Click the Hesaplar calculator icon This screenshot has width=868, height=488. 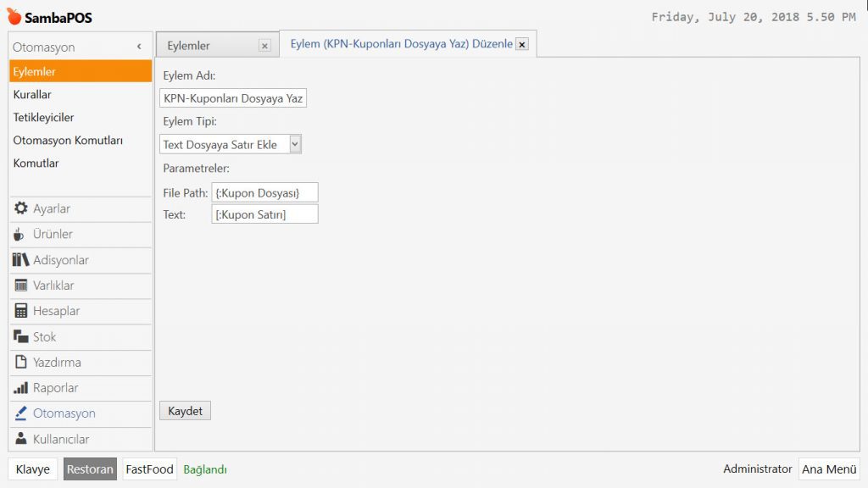(21, 311)
